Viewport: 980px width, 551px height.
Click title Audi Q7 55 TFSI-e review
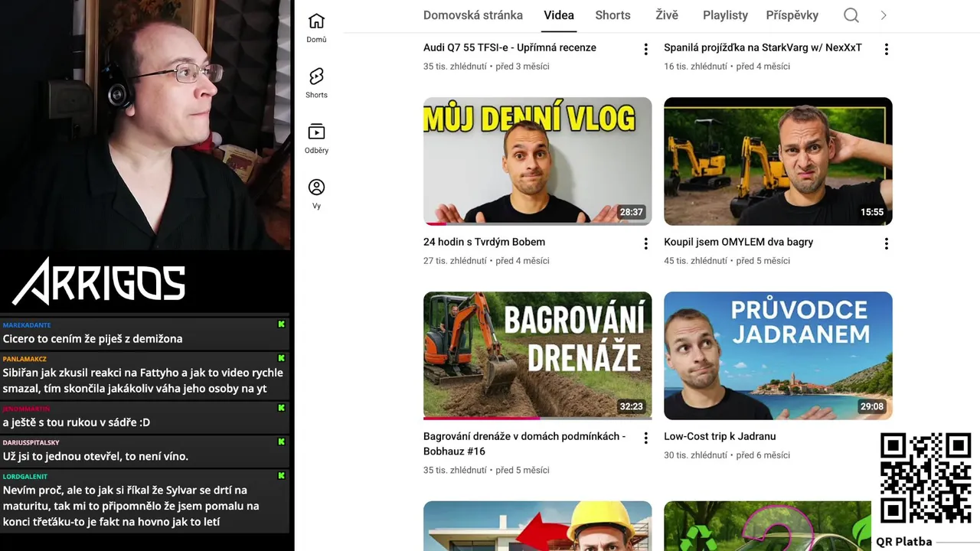[x=510, y=47]
